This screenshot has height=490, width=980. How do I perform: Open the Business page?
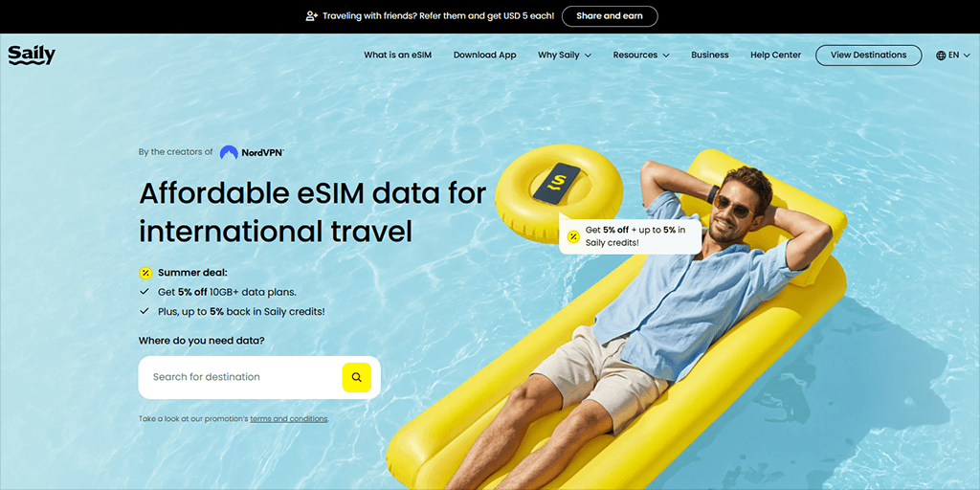pyautogui.click(x=710, y=55)
